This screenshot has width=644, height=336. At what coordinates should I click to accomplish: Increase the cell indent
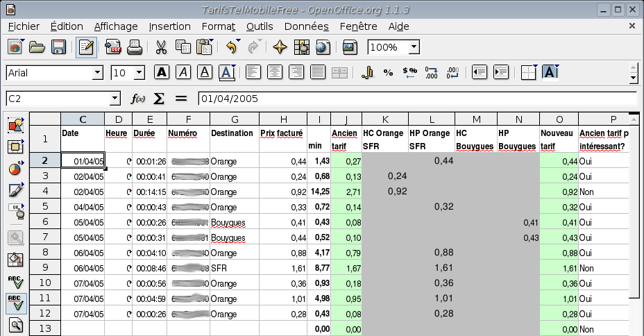501,73
